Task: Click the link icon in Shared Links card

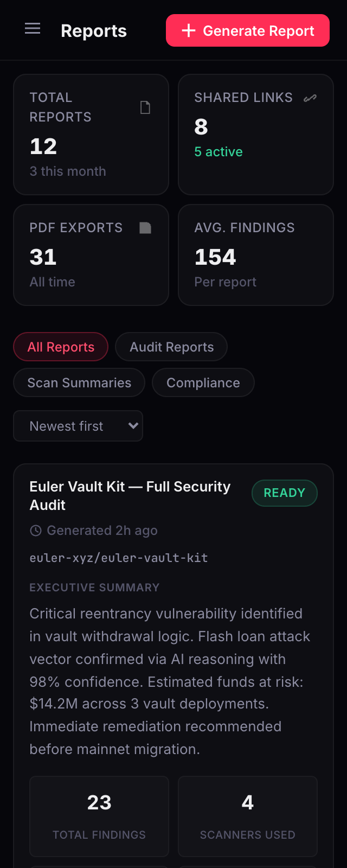Action: [x=310, y=98]
